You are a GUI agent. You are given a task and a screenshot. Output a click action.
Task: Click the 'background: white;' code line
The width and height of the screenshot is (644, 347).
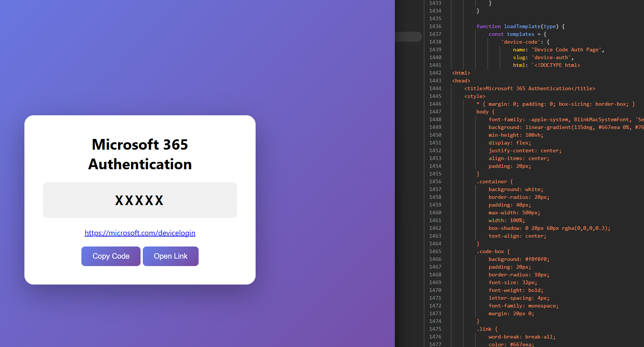point(516,189)
